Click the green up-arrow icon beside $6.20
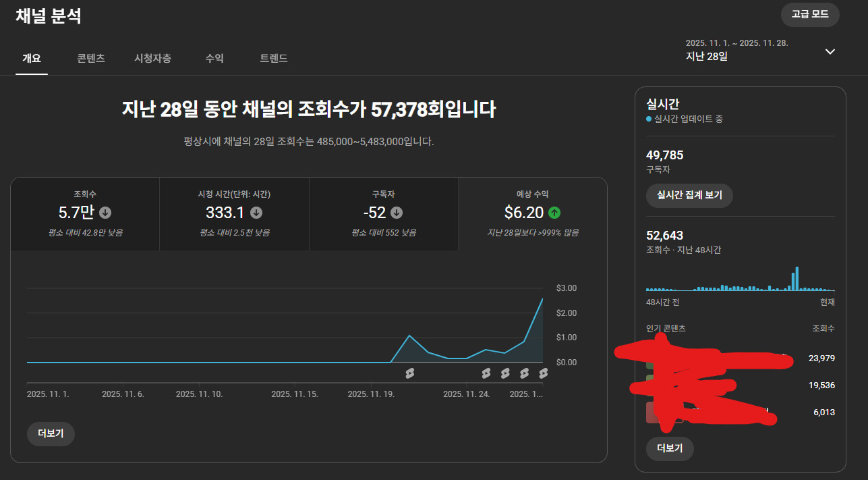The width and height of the screenshot is (868, 480). 554,213
